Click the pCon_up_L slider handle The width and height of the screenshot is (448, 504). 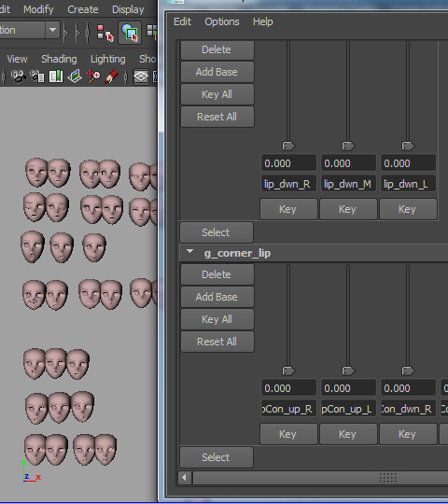(x=348, y=371)
